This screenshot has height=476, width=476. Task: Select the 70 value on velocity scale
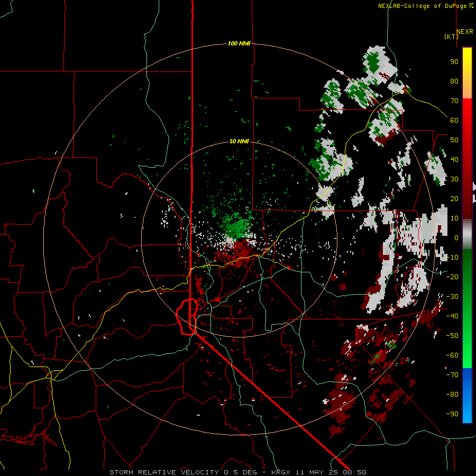pos(454,101)
